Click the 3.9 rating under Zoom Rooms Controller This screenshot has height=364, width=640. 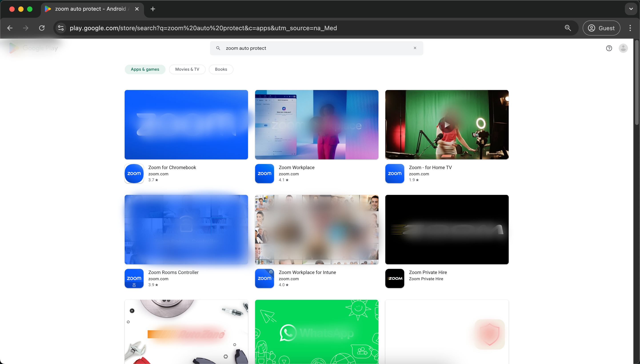(x=153, y=285)
